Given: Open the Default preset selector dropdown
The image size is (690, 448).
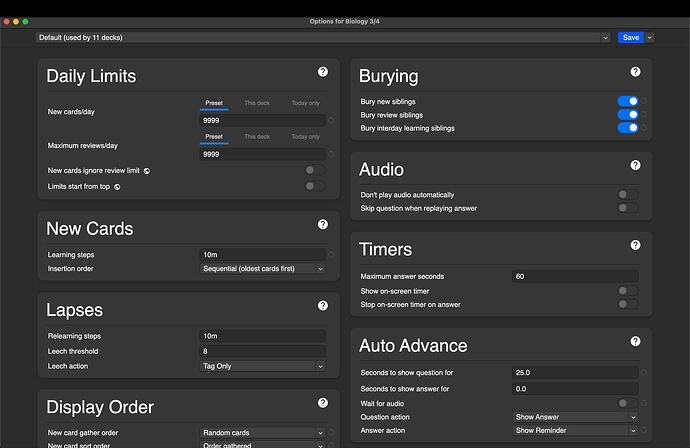Looking at the screenshot, I should (x=322, y=37).
